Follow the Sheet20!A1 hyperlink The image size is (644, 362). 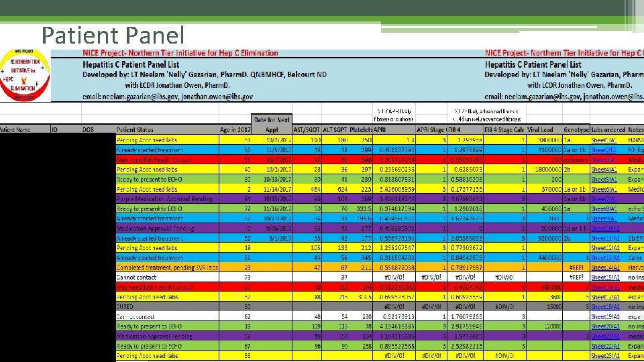[604, 326]
